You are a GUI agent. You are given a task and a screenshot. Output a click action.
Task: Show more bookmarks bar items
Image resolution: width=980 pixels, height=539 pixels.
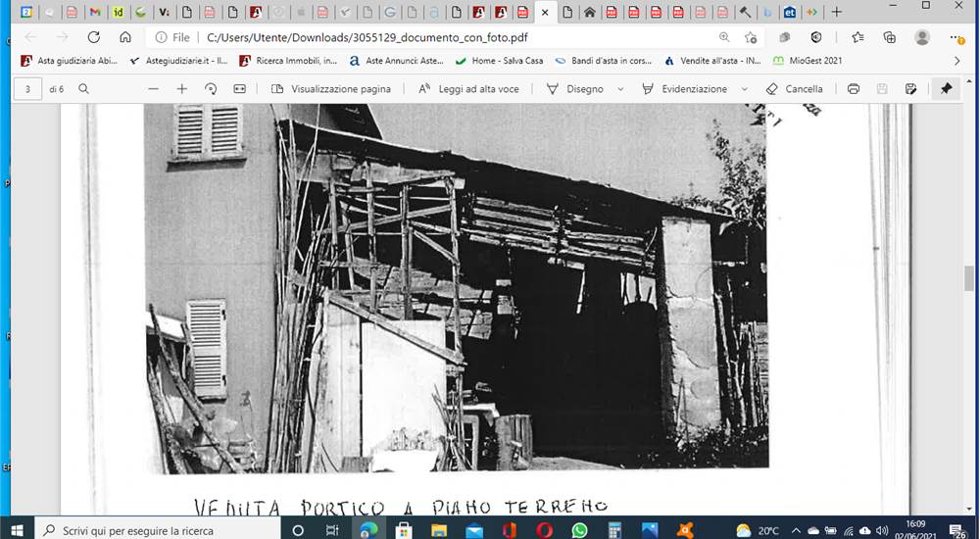pyautogui.click(x=956, y=61)
